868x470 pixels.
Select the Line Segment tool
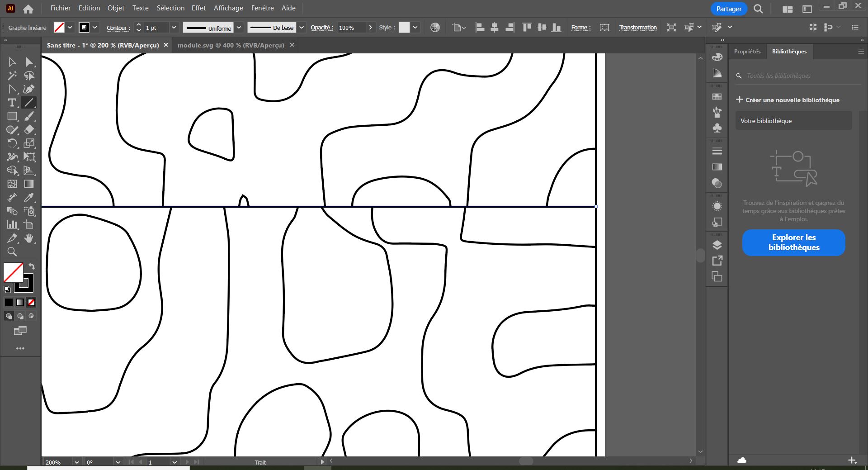click(29, 103)
